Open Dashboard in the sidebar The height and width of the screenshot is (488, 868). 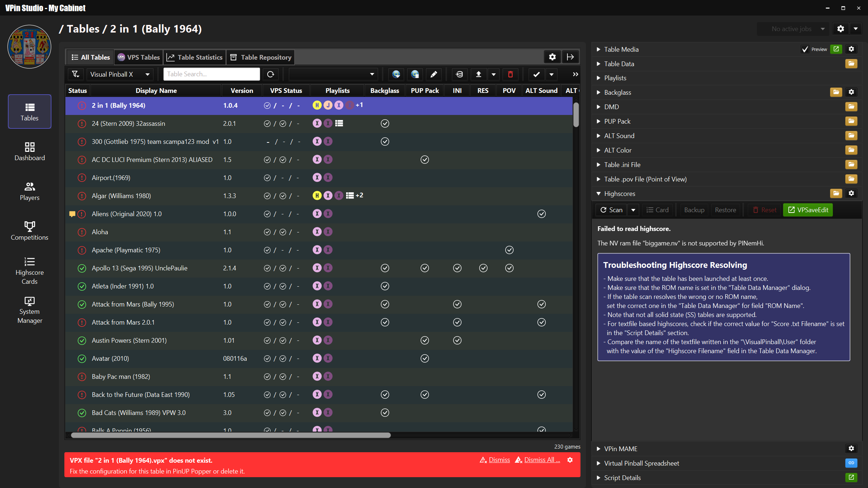30,151
